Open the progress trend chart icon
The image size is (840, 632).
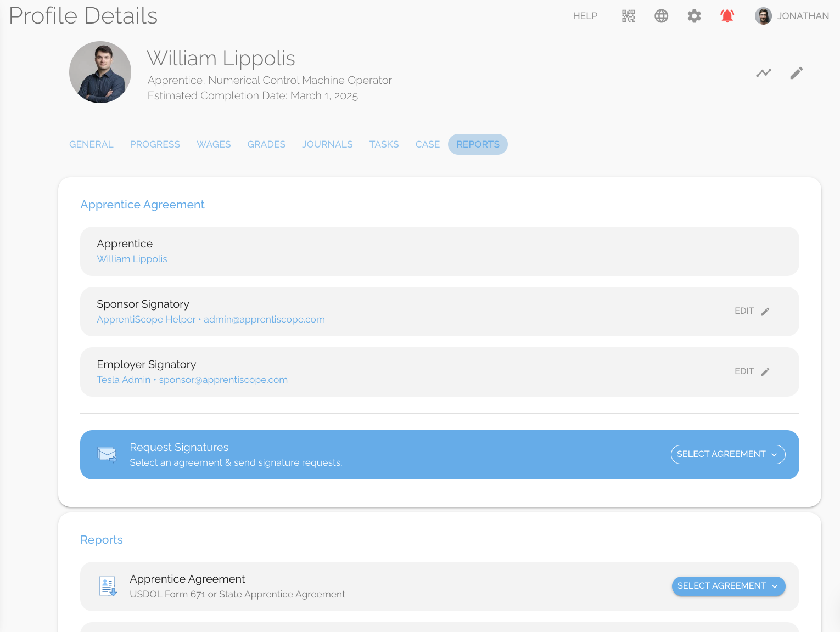tap(763, 72)
